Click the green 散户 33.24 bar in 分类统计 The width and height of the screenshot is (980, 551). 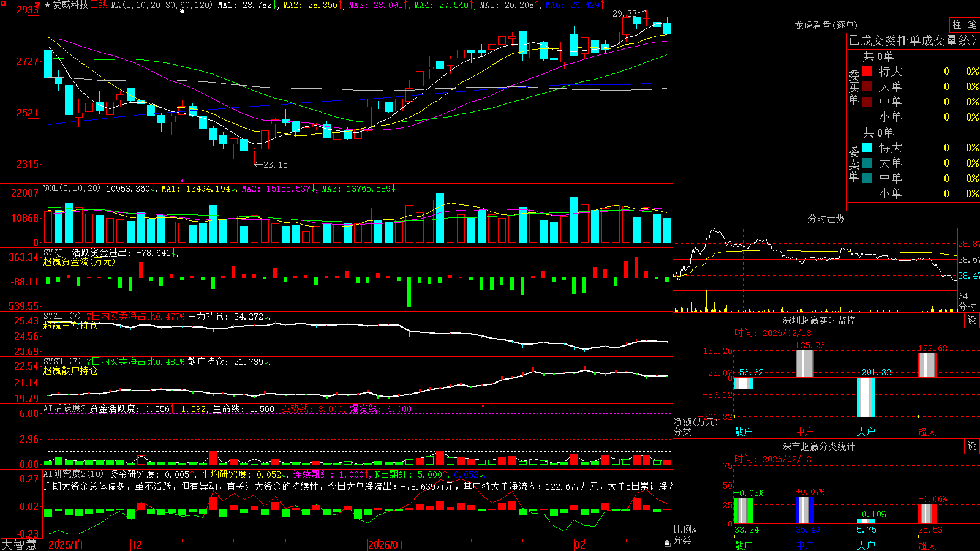(x=744, y=511)
